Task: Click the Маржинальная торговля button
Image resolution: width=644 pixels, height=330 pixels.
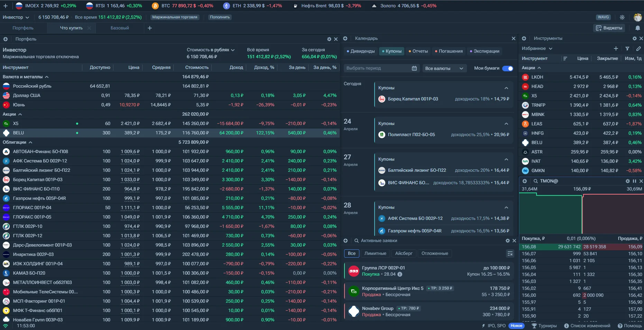Action: (x=175, y=17)
